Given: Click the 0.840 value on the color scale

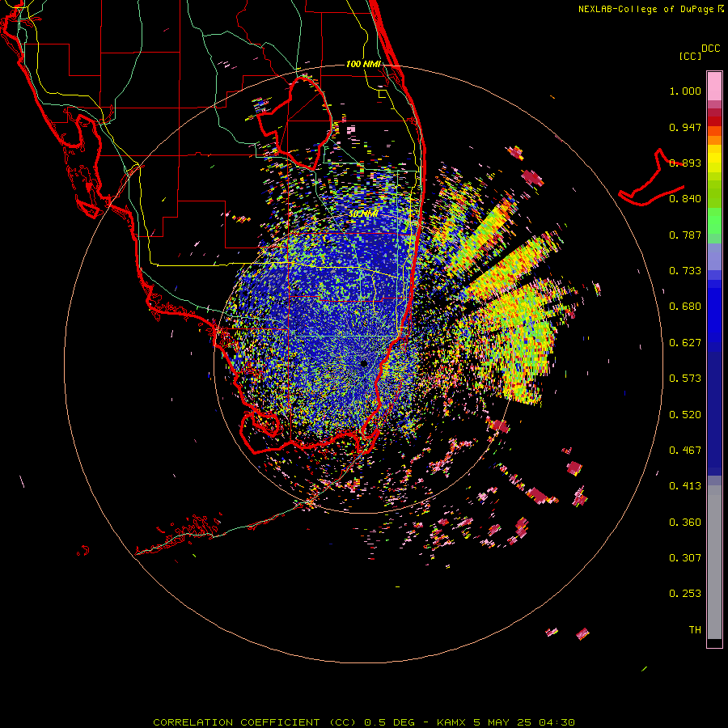Looking at the screenshot, I should (x=685, y=199).
